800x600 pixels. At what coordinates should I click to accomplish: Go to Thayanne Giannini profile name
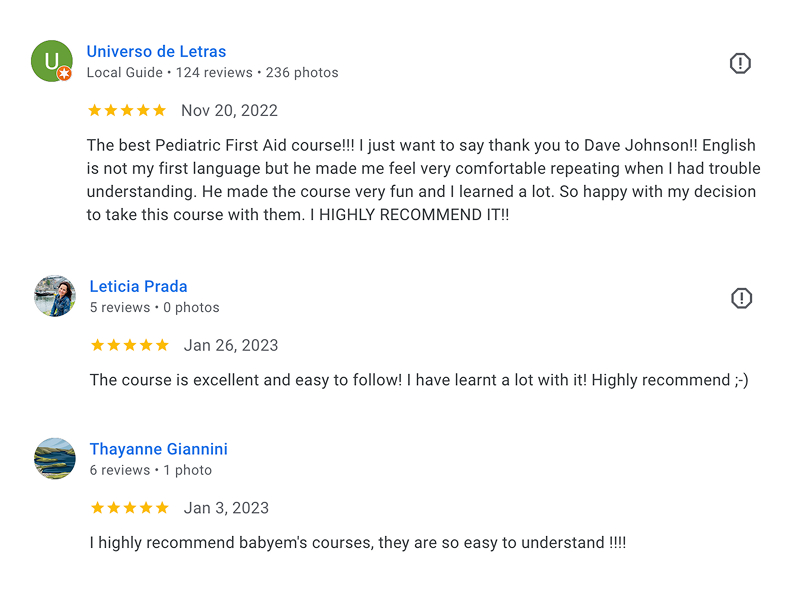tap(159, 449)
